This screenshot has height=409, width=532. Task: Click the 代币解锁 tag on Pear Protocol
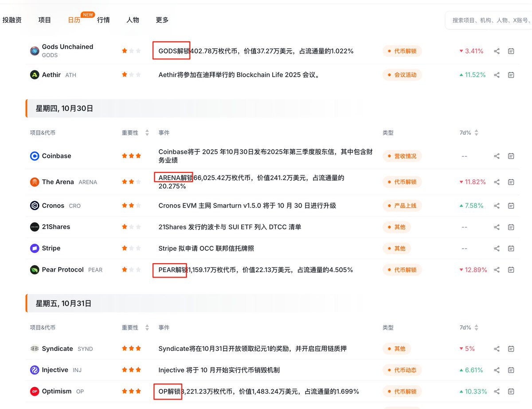[x=402, y=269]
